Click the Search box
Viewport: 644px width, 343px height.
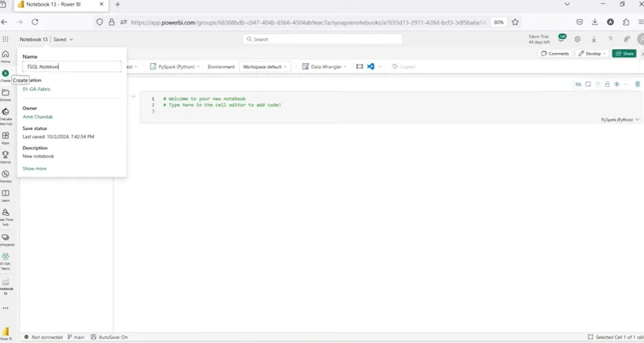[323, 39]
